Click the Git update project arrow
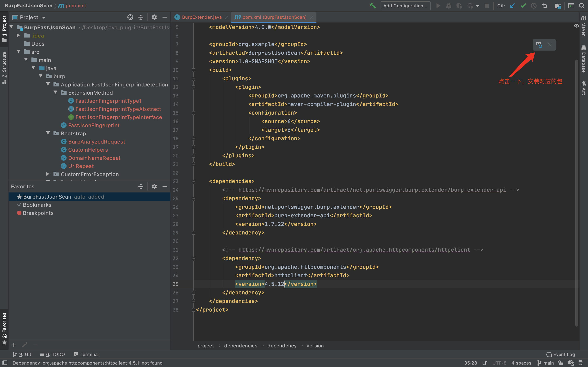588x367 pixels. click(512, 6)
